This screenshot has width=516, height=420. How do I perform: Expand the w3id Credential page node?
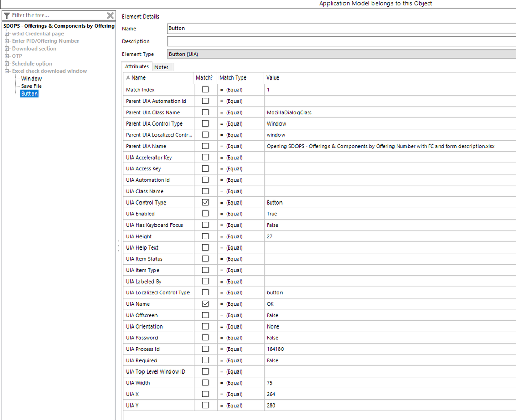pos(7,34)
